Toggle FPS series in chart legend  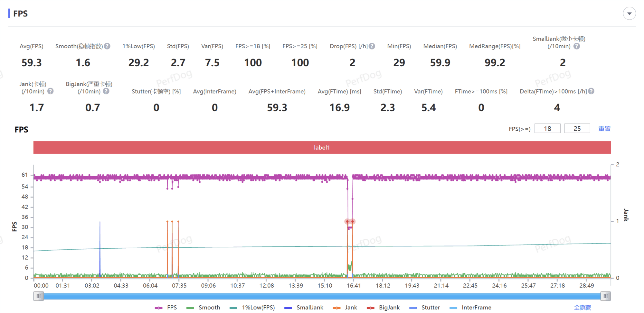166,308
